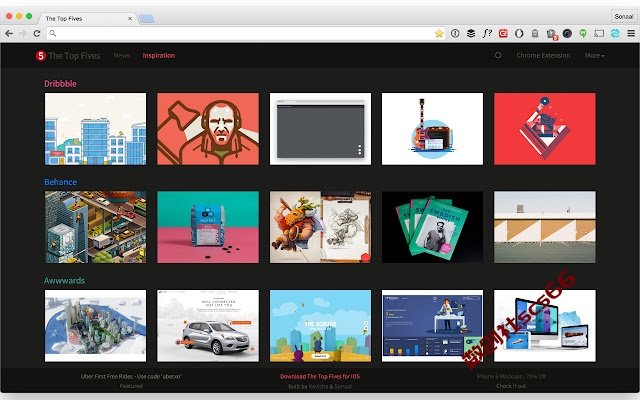Click the Google Cast extension icon
640x400 pixels.
(599, 33)
